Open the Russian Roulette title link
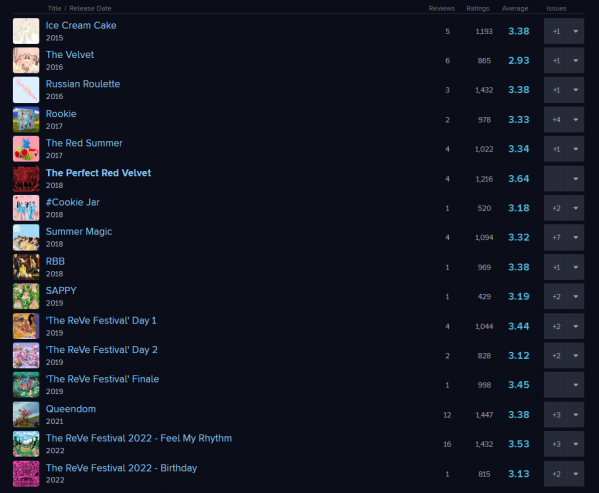Viewport: 599px width, 493px height. tap(83, 84)
